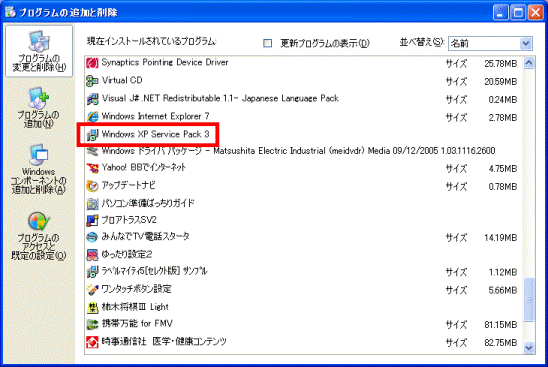Image resolution: width=548 pixels, height=367 pixels.
Task: Click the 携帯万能 for FMV icon
Action: pyautogui.click(x=92, y=324)
